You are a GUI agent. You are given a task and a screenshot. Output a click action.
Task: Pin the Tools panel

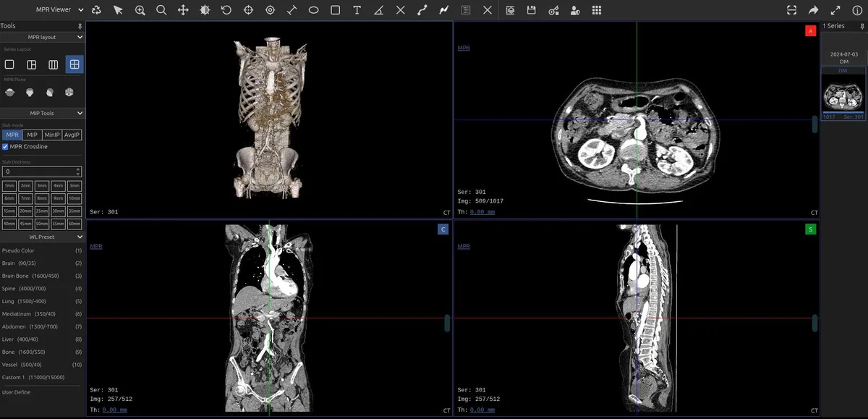(x=80, y=26)
